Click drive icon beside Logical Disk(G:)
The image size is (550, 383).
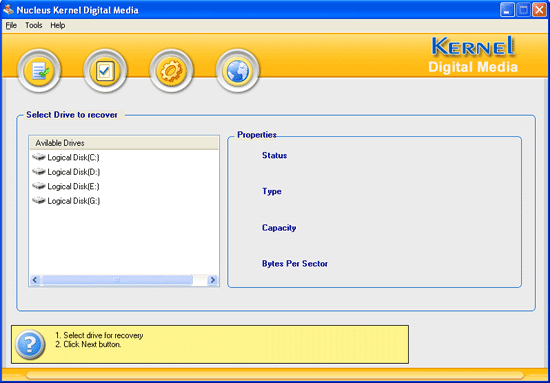point(39,201)
